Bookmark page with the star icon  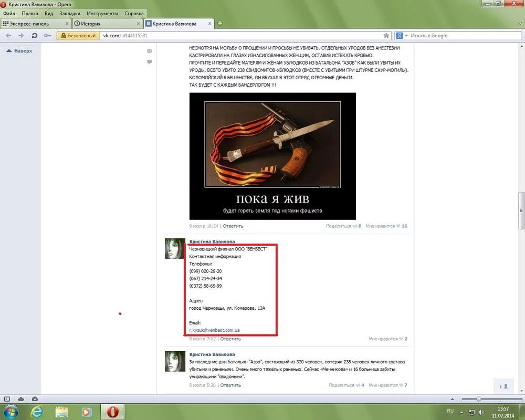[x=386, y=36]
